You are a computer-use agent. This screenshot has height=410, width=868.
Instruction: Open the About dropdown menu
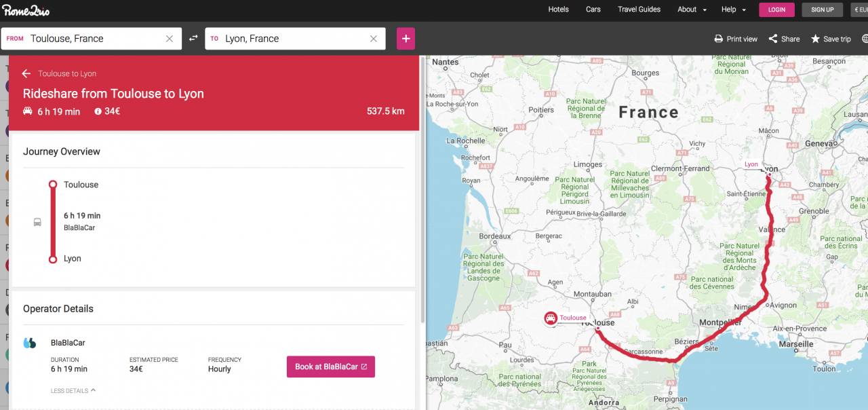(692, 10)
